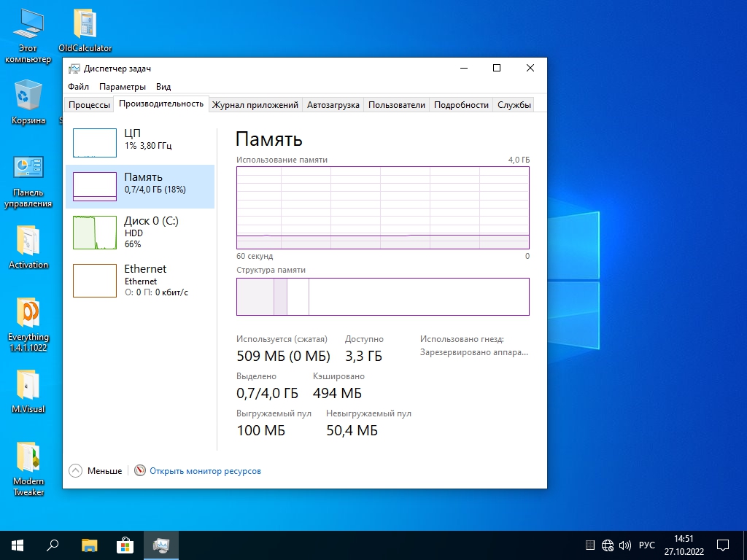Open the Файл menu

[x=78, y=87]
